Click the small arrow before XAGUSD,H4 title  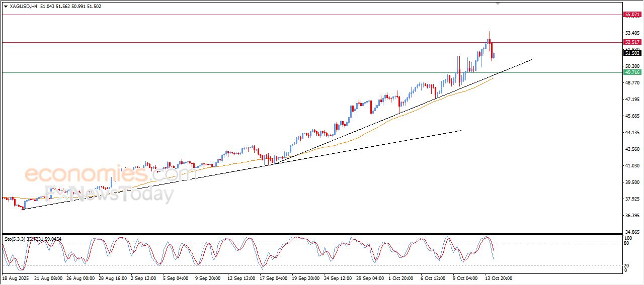(x=6, y=7)
